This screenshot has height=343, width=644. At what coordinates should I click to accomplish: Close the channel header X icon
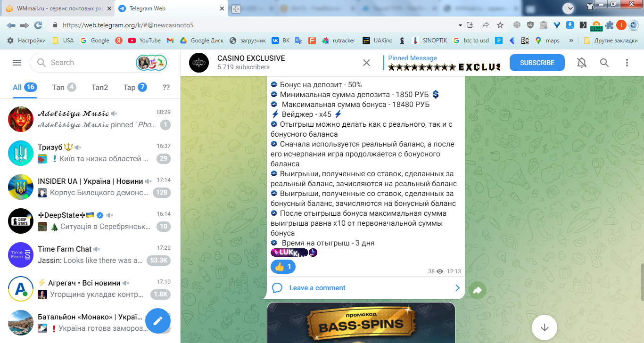pos(366,63)
